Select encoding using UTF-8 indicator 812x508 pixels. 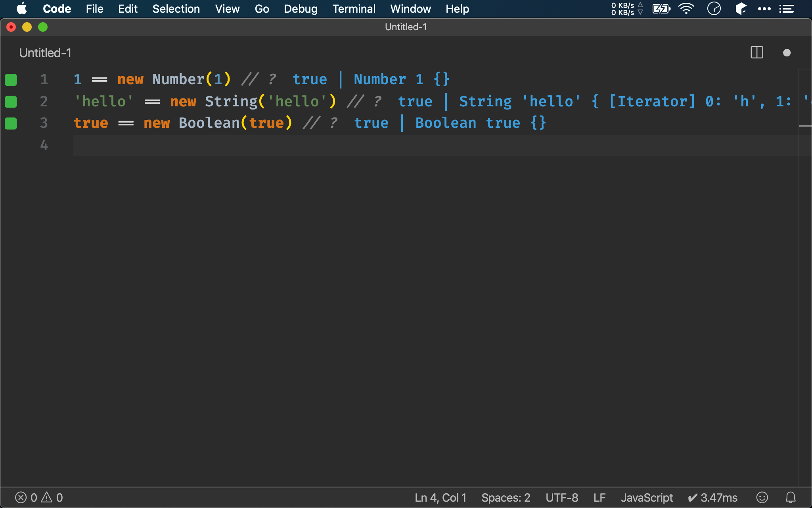click(x=561, y=497)
